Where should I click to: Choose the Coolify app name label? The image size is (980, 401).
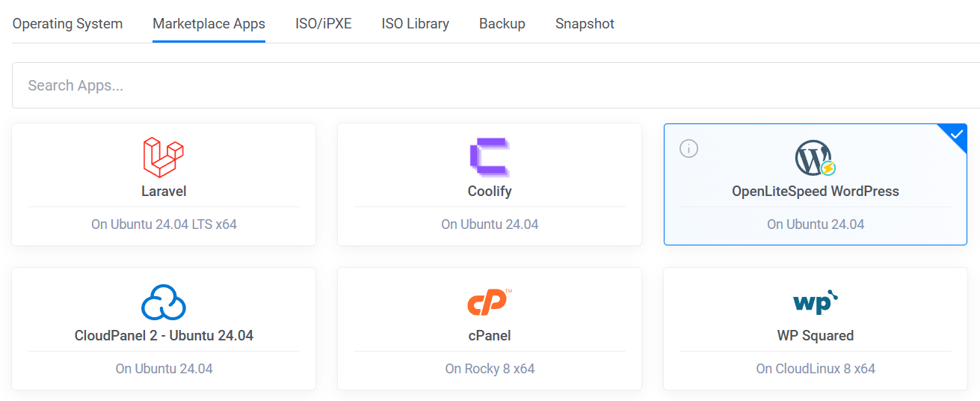tap(490, 192)
